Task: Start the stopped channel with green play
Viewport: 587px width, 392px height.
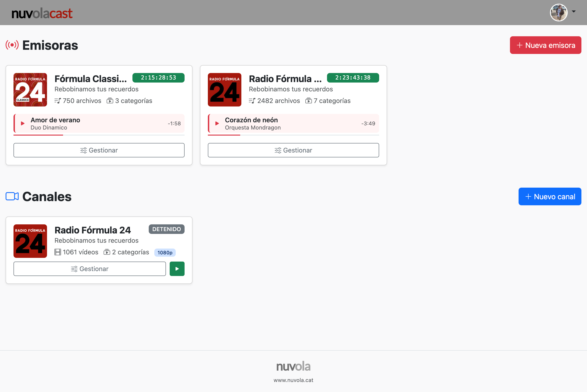Action: pos(177,269)
